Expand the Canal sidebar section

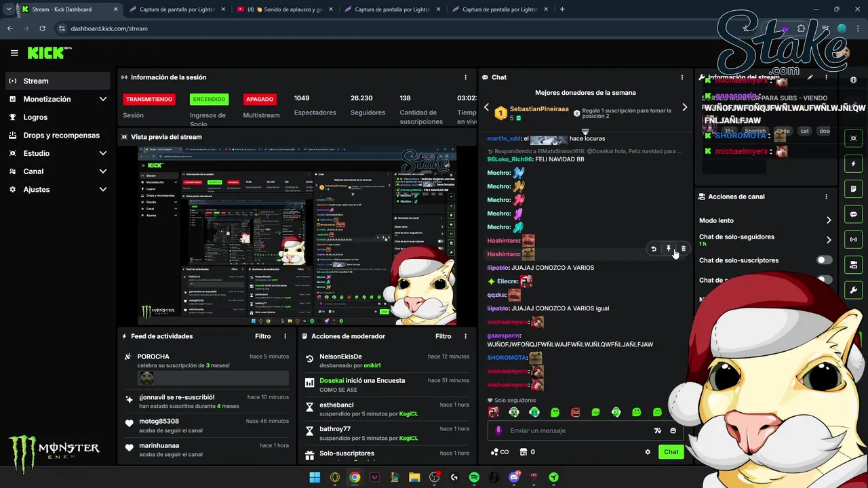coord(102,171)
